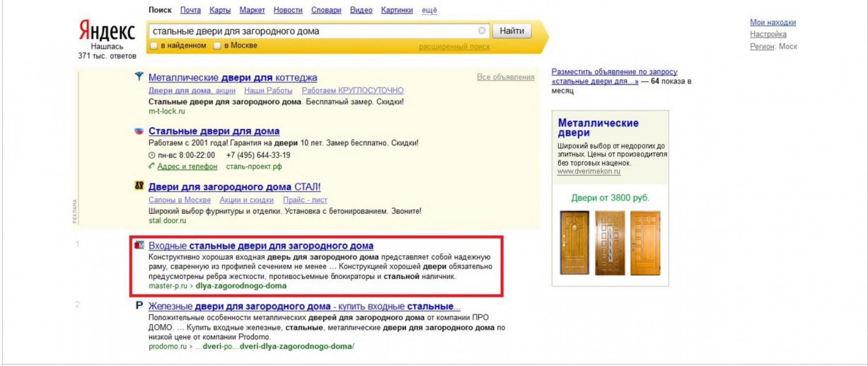Click the сталь-проект.рф URL
The width and height of the screenshot is (868, 366).
254,166
